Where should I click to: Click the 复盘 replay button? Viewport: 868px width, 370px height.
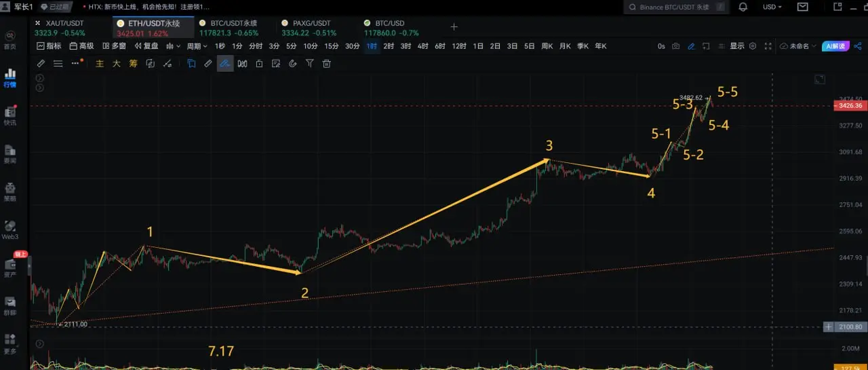(x=146, y=46)
